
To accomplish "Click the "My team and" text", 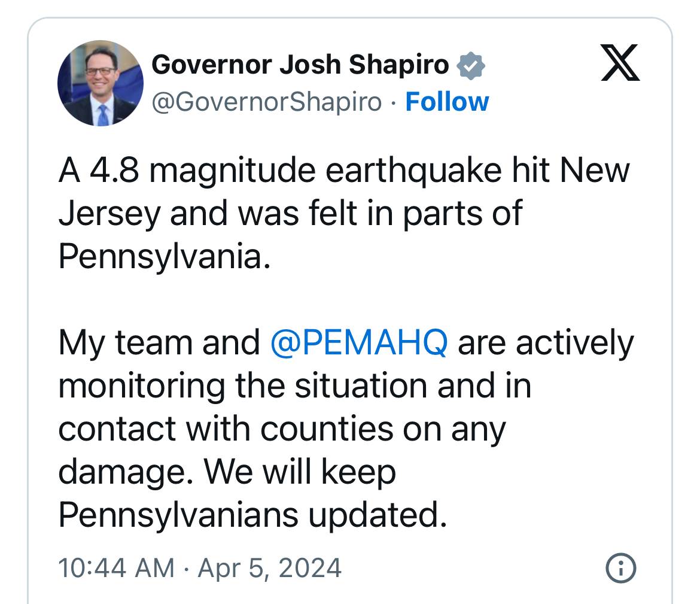I will point(159,343).
